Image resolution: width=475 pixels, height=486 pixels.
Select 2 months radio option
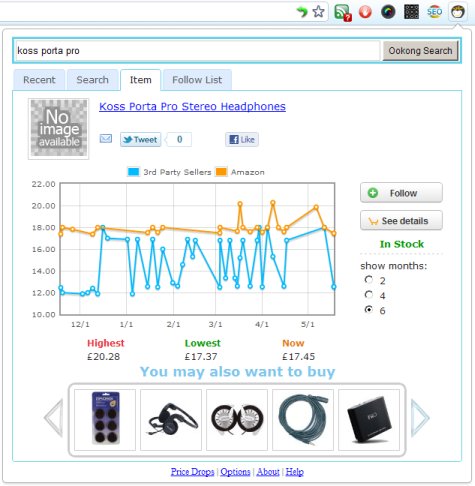[x=369, y=280]
